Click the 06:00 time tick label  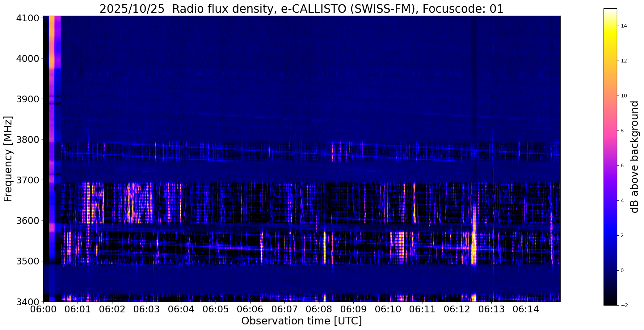[43, 309]
